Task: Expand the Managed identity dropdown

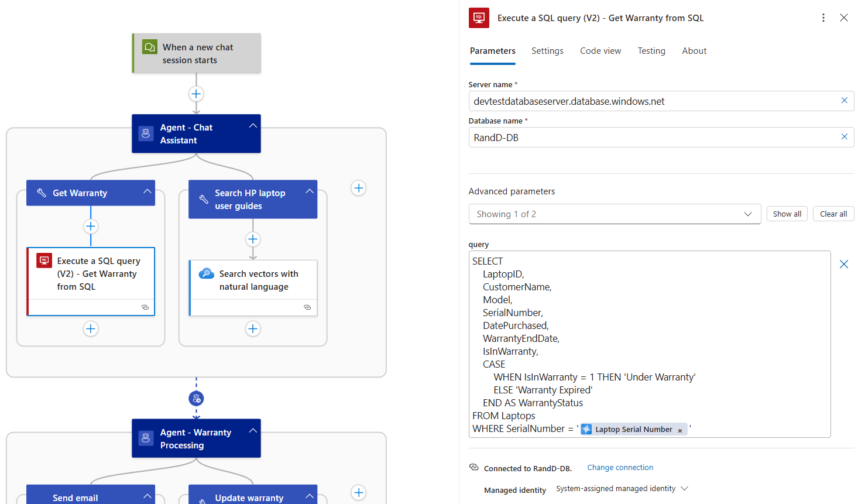Action: click(685, 489)
